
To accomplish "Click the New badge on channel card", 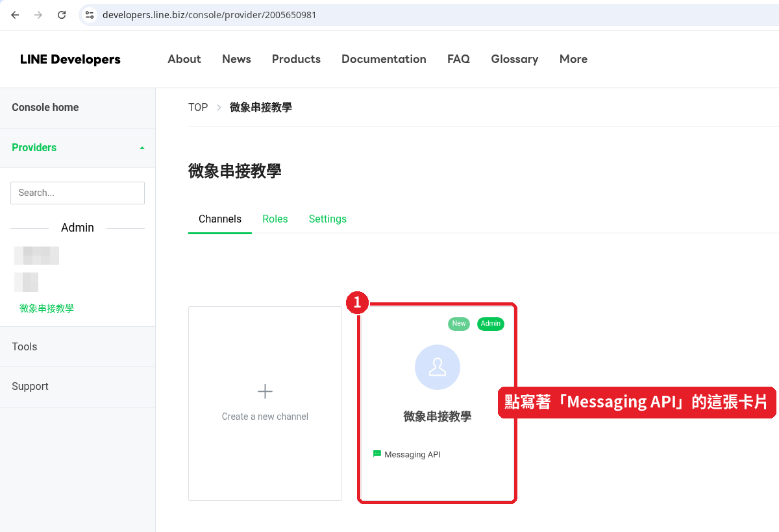I will (459, 324).
